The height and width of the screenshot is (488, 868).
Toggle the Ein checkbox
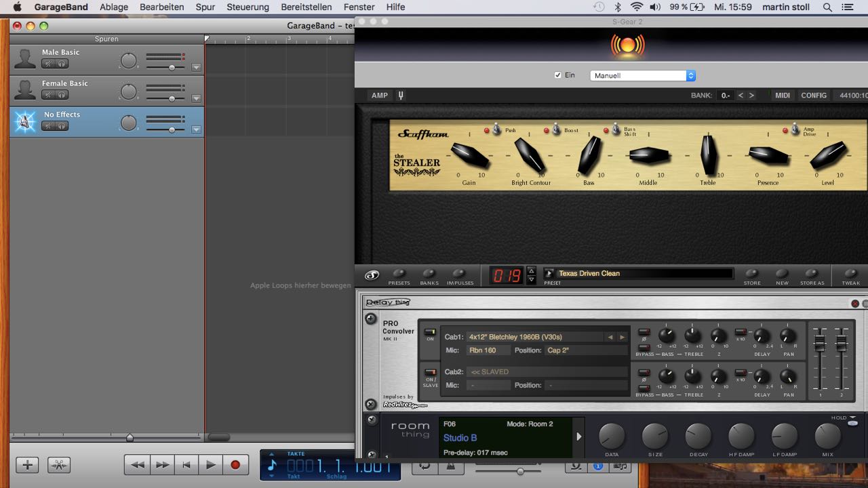(x=558, y=75)
